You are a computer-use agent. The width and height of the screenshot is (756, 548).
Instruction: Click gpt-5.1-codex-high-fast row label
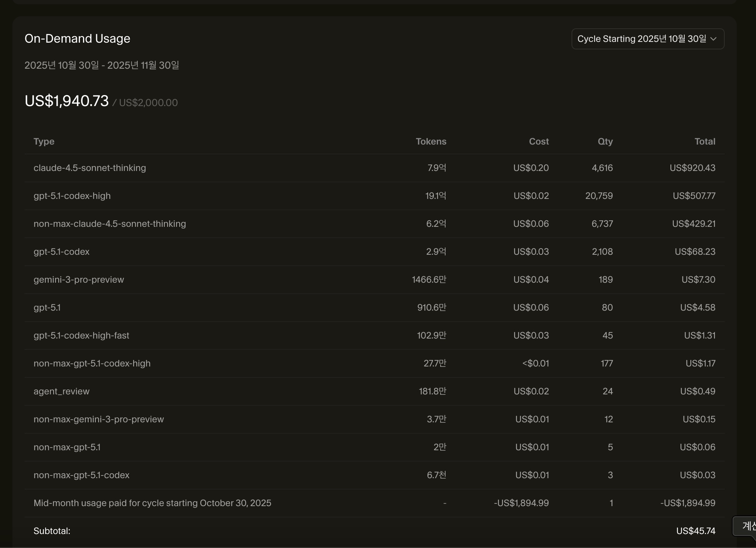point(81,336)
